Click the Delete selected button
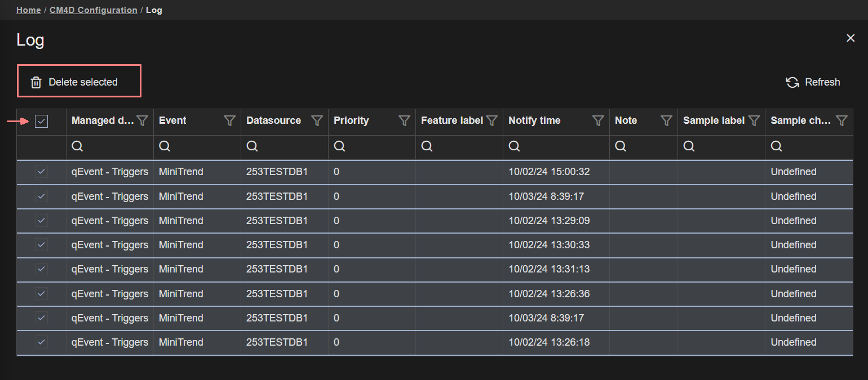The height and width of the screenshot is (380, 868). point(78,82)
